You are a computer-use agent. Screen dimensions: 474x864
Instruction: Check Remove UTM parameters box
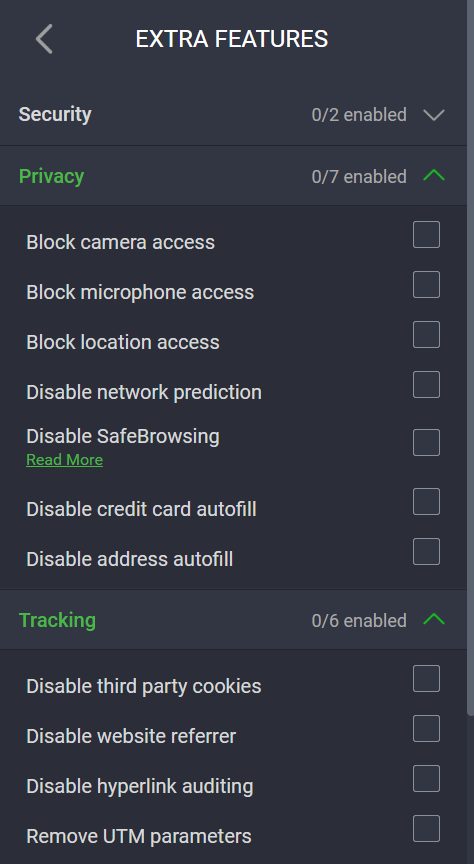tap(426, 829)
